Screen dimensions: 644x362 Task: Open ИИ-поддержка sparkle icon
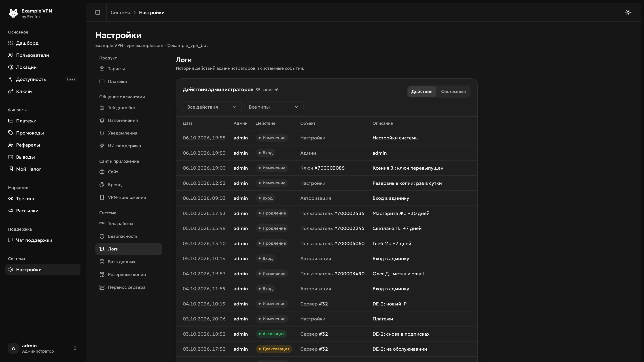(x=102, y=146)
